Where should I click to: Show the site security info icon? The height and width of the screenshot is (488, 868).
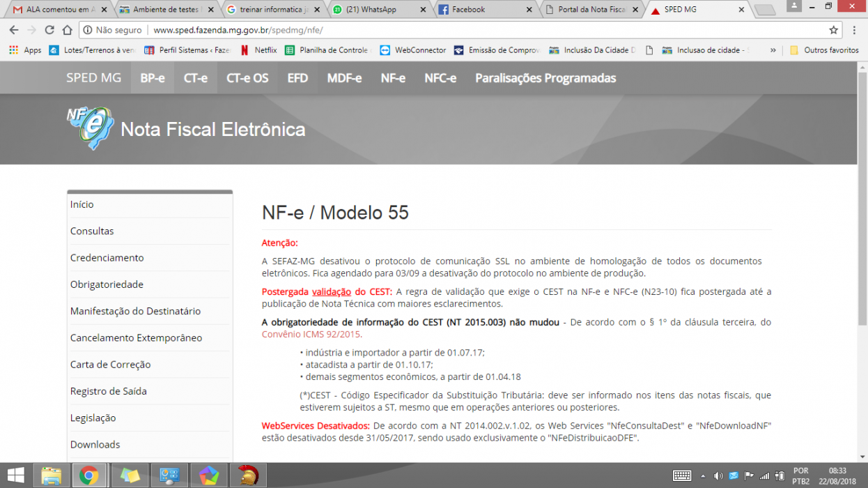[x=88, y=30]
